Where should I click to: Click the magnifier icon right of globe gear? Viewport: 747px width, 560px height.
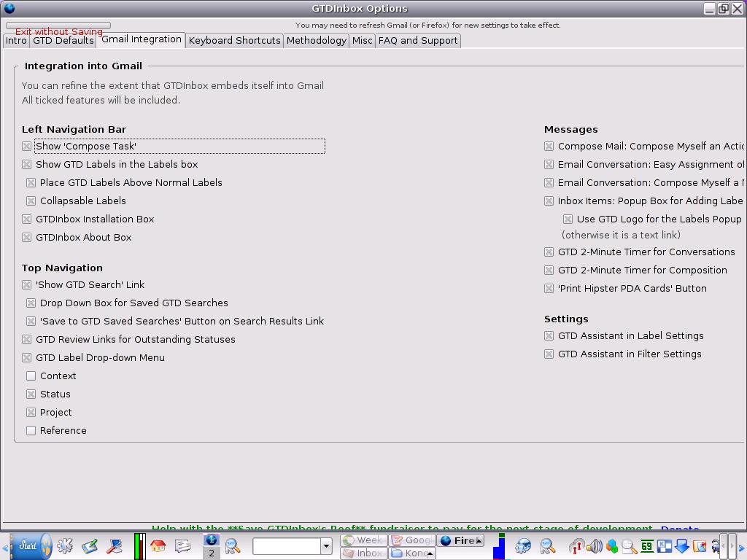tap(547, 545)
